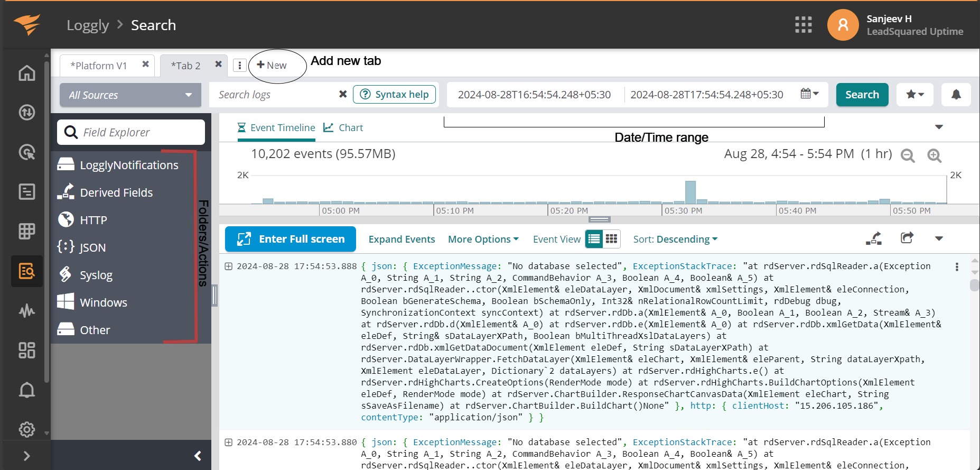Open alerts bell in left sidebar
The image size is (980, 470).
(27, 390)
